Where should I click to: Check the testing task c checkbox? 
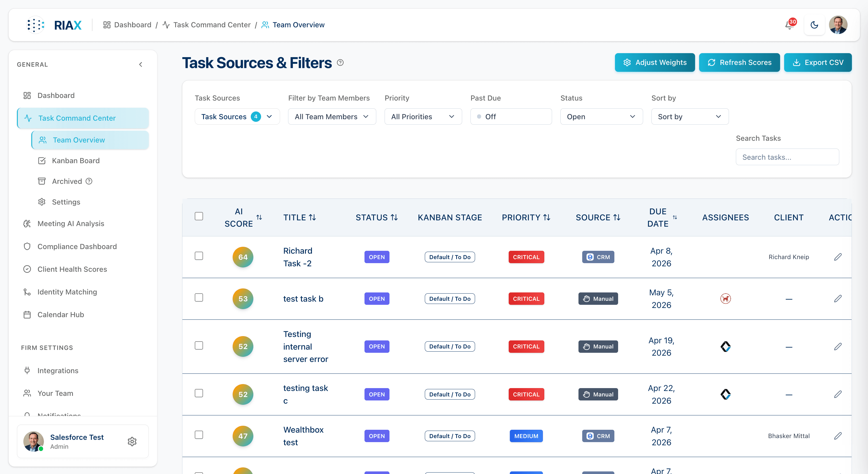click(199, 393)
